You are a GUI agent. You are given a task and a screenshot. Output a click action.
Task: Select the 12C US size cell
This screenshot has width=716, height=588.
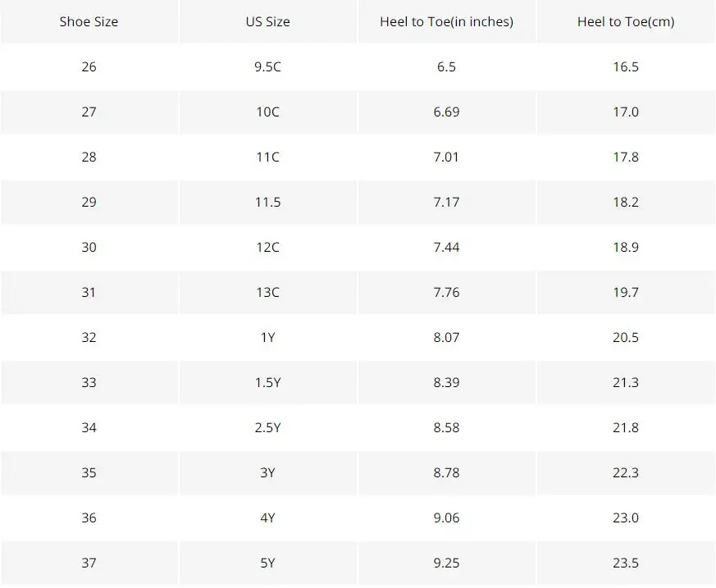tap(267, 247)
